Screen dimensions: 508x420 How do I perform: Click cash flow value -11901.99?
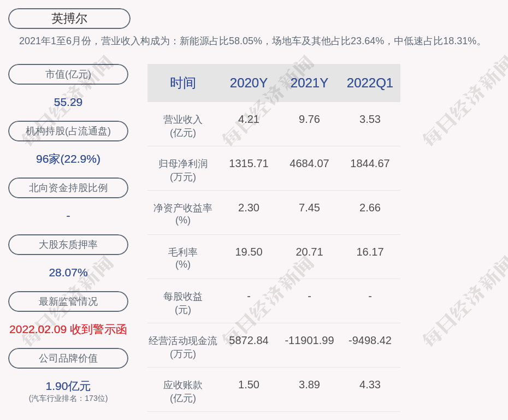[309, 340]
